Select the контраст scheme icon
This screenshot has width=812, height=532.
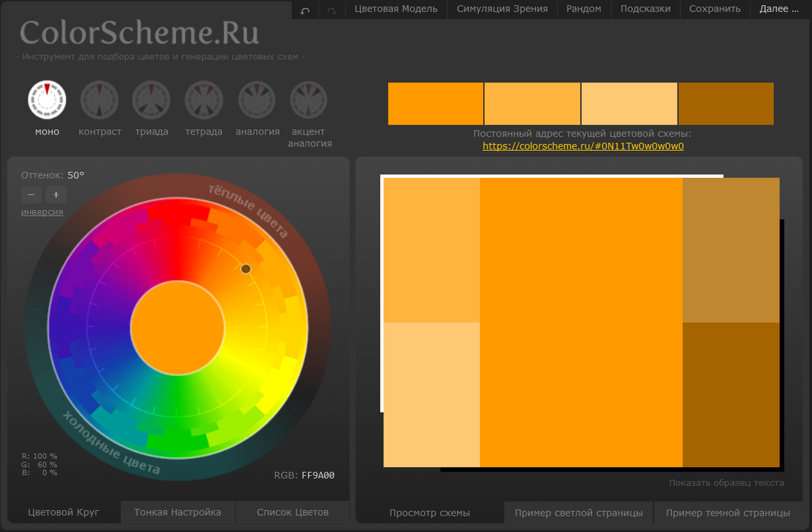pyautogui.click(x=99, y=99)
